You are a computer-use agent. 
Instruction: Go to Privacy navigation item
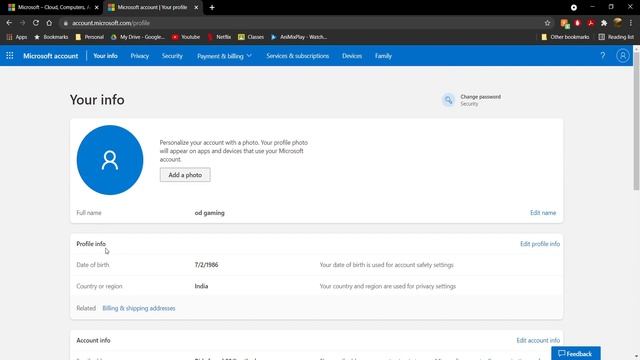pyautogui.click(x=140, y=56)
